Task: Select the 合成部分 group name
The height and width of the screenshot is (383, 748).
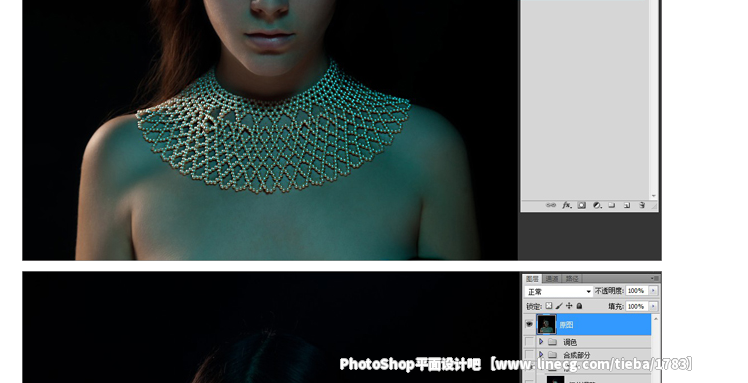Action: 577,355
